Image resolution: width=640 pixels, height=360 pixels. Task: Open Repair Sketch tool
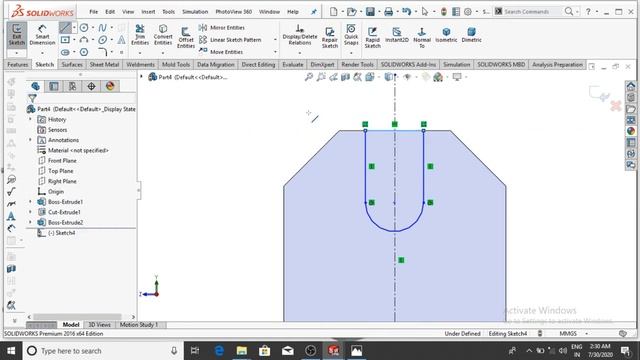click(330, 38)
